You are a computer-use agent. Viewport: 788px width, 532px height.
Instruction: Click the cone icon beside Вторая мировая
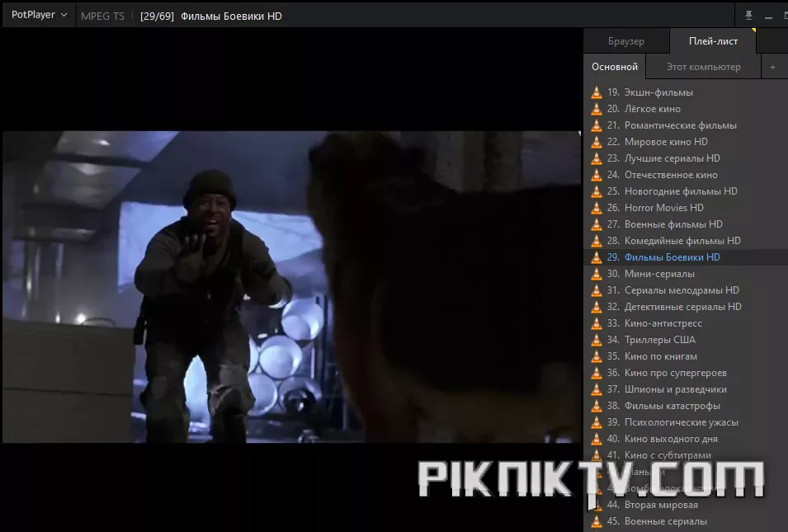click(597, 505)
